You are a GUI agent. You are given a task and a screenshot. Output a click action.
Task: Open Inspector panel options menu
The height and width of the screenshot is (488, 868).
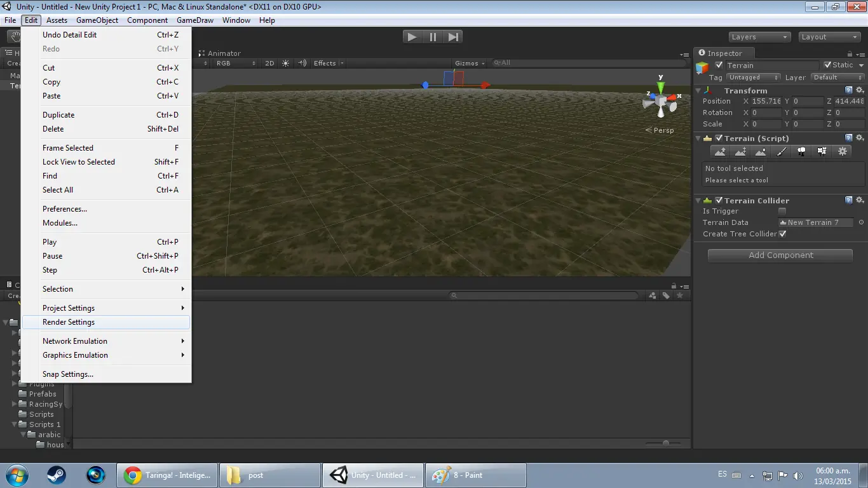tap(860, 53)
